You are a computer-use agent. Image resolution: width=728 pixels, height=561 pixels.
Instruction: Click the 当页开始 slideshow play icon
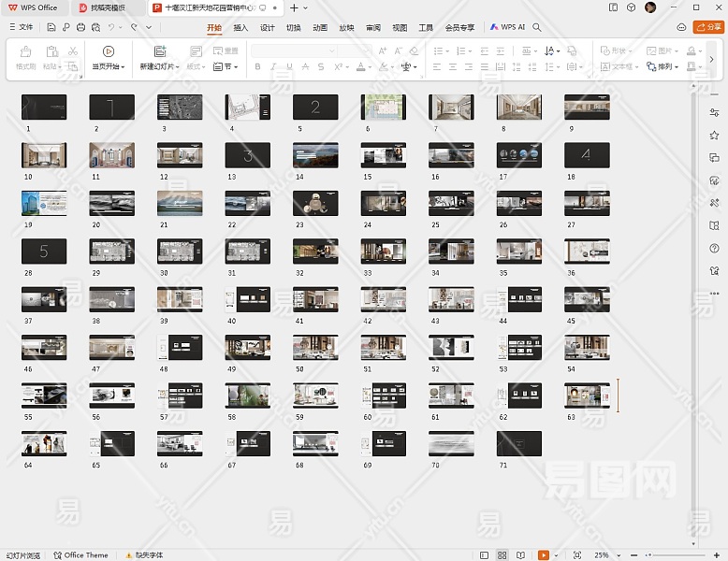(109, 51)
